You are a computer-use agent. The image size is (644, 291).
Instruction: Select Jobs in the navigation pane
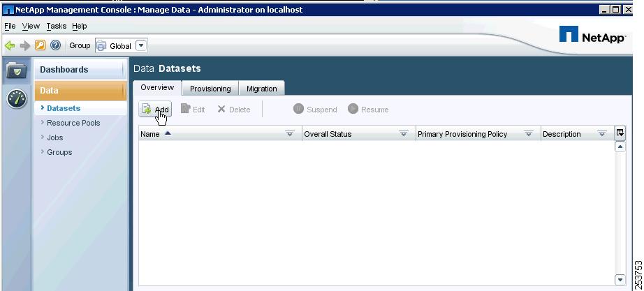[x=54, y=137]
